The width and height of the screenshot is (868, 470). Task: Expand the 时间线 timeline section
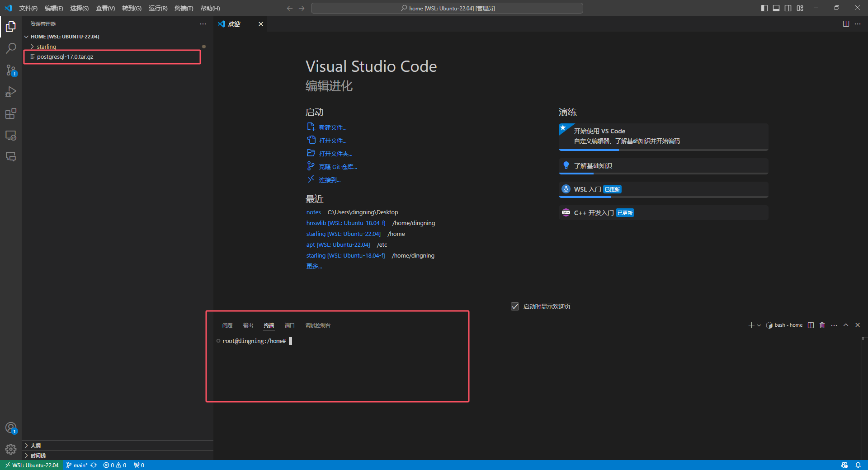pyautogui.click(x=38, y=456)
